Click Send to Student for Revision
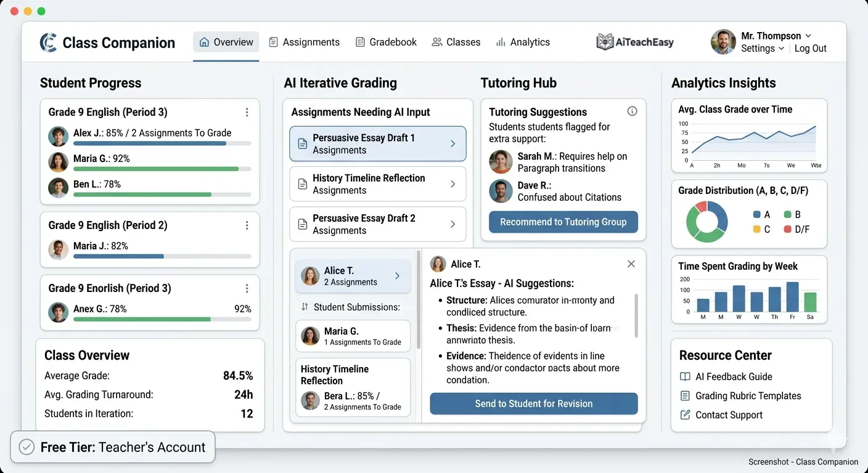 pyautogui.click(x=533, y=404)
